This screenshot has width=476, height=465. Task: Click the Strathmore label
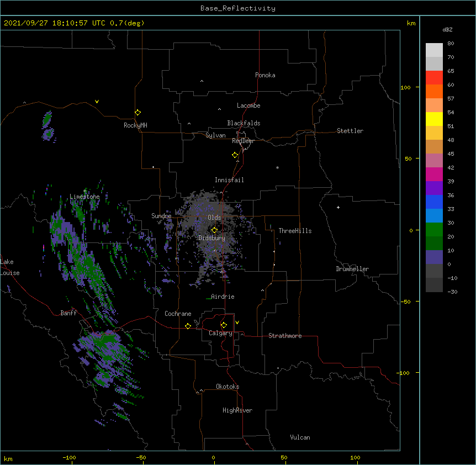point(285,336)
